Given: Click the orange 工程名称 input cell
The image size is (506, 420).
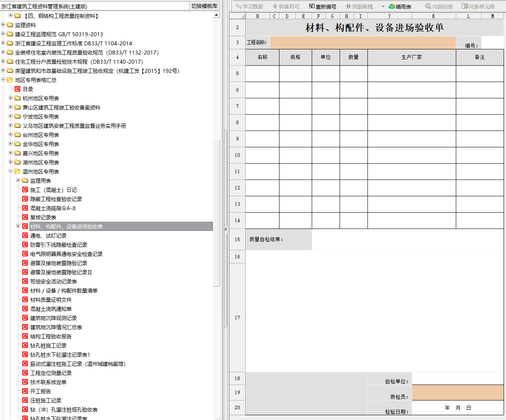Looking at the screenshot, I should (362, 43).
